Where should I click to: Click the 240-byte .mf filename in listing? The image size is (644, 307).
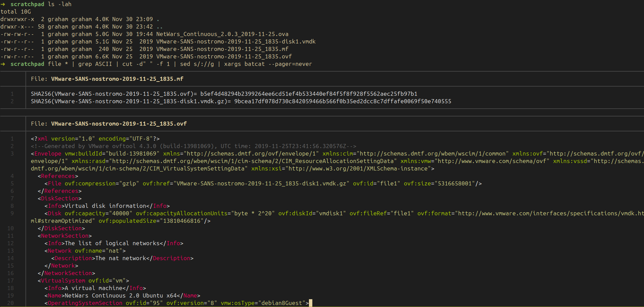(x=222, y=49)
